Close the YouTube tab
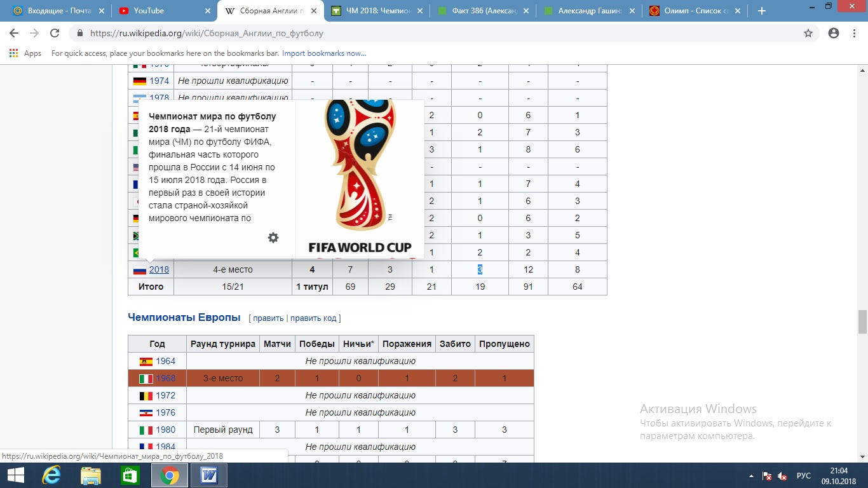This screenshot has height=488, width=868. click(208, 11)
